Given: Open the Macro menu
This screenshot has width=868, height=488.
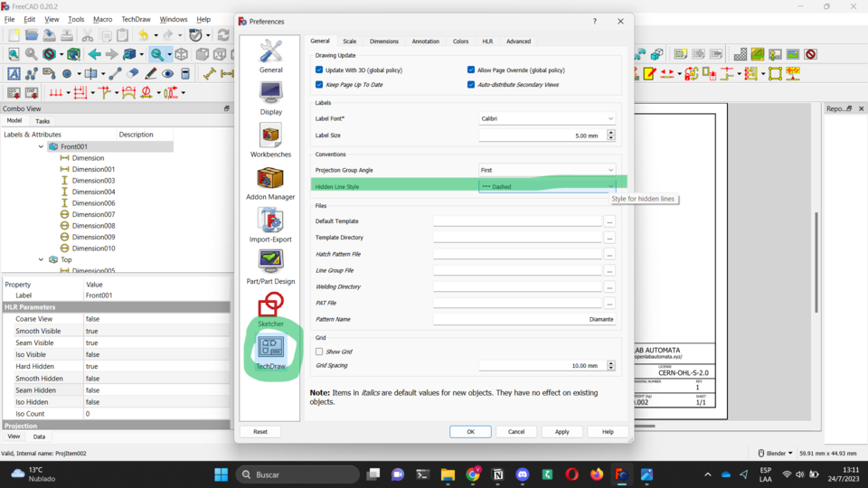Looking at the screenshot, I should (x=102, y=19).
